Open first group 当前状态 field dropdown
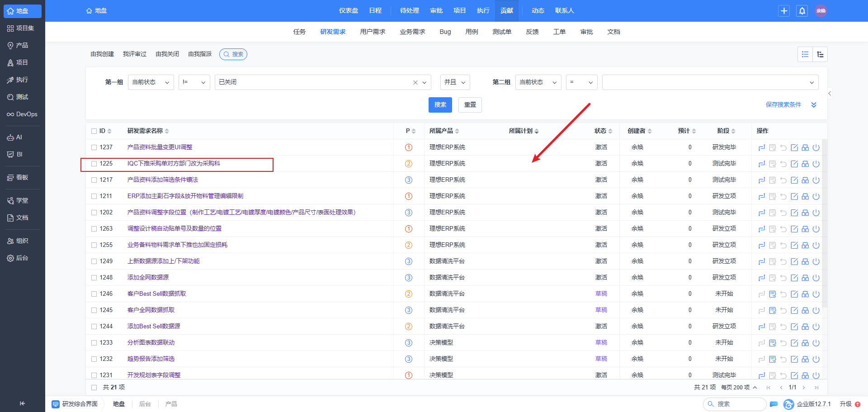The image size is (868, 412). (x=151, y=82)
